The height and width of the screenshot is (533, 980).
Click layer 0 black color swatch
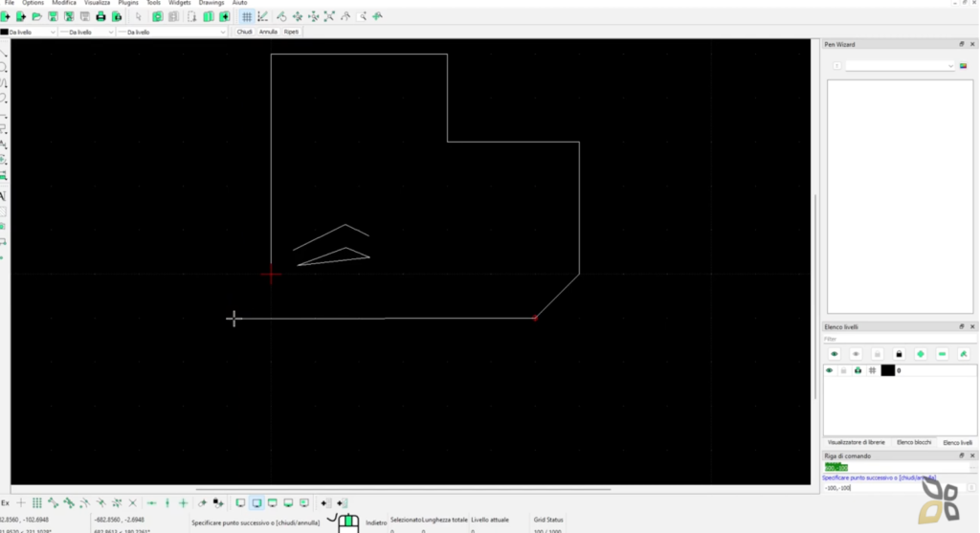pyautogui.click(x=887, y=370)
